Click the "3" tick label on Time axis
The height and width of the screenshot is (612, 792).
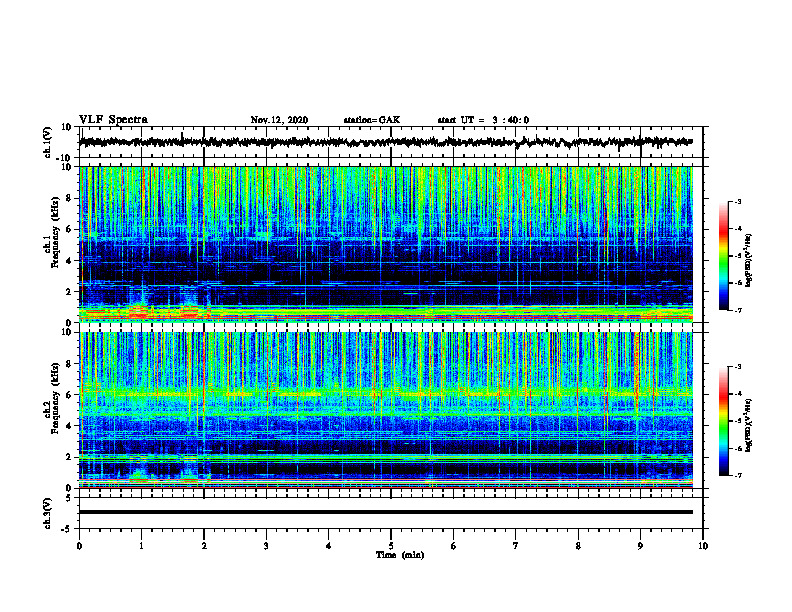[266, 546]
